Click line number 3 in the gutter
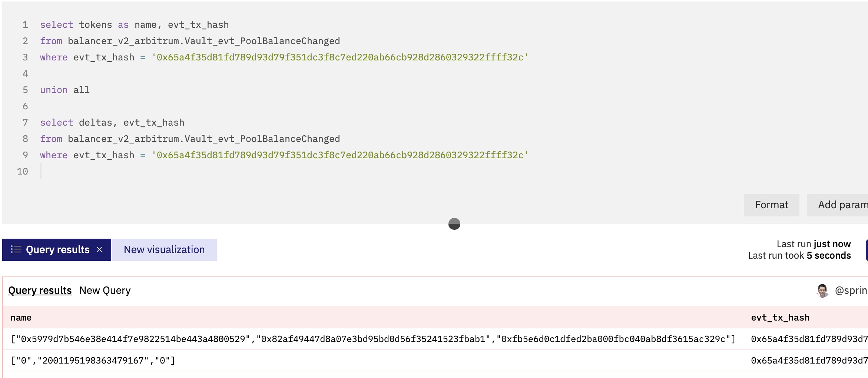Viewport: 868px width, 378px height. [25, 57]
